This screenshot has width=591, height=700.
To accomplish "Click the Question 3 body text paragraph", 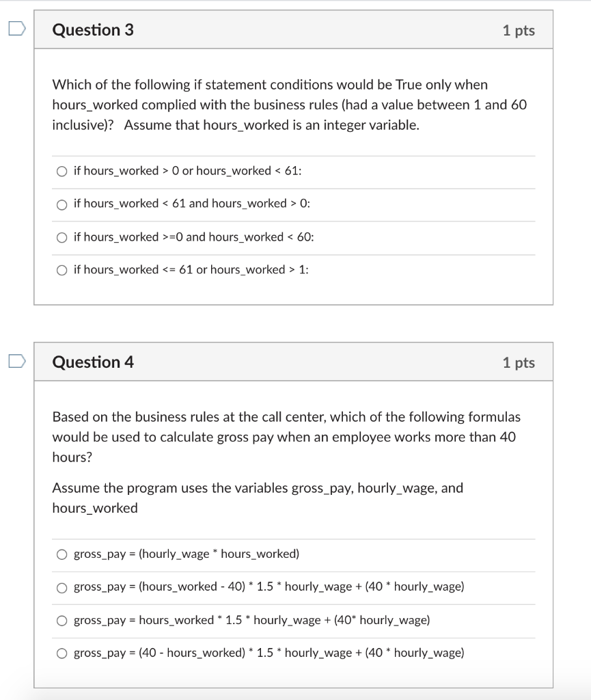I will click(290, 105).
